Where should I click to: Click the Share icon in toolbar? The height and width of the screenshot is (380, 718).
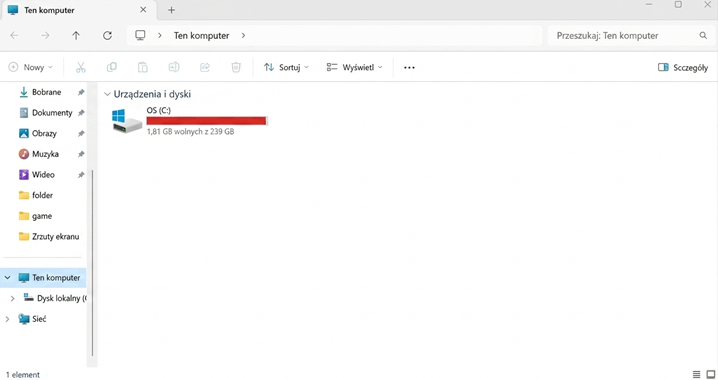pos(205,67)
